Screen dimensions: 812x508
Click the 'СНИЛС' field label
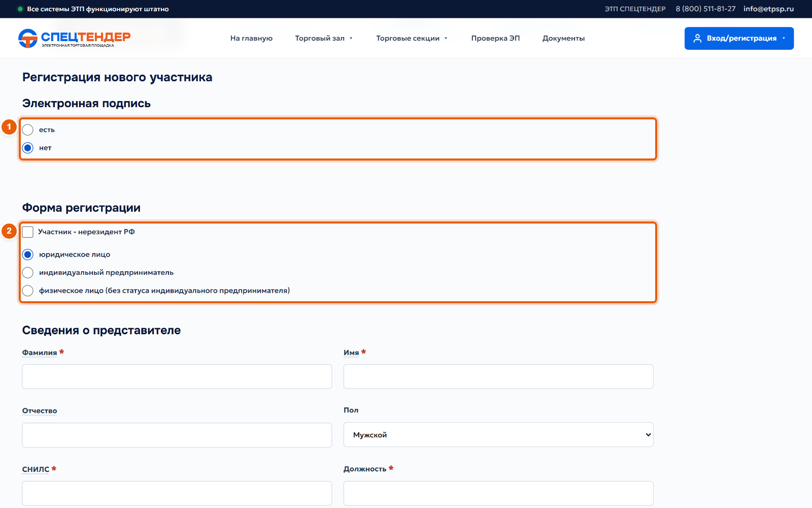36,469
